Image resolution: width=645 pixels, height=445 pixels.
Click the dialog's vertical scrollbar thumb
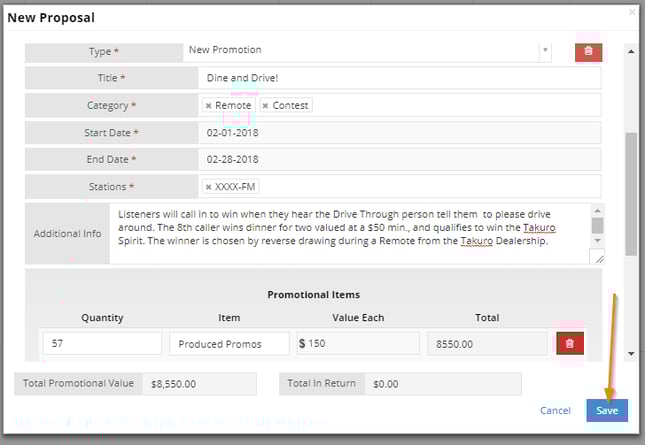tap(631, 194)
